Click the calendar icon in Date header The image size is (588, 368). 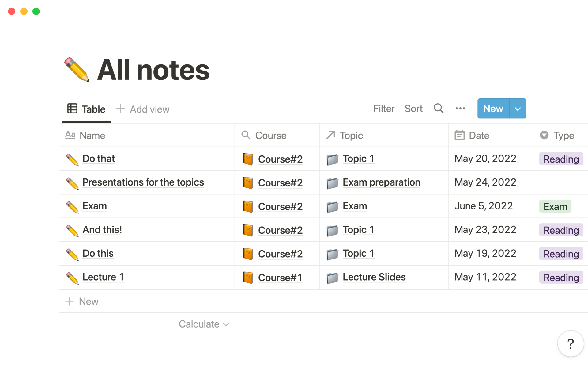click(x=459, y=135)
